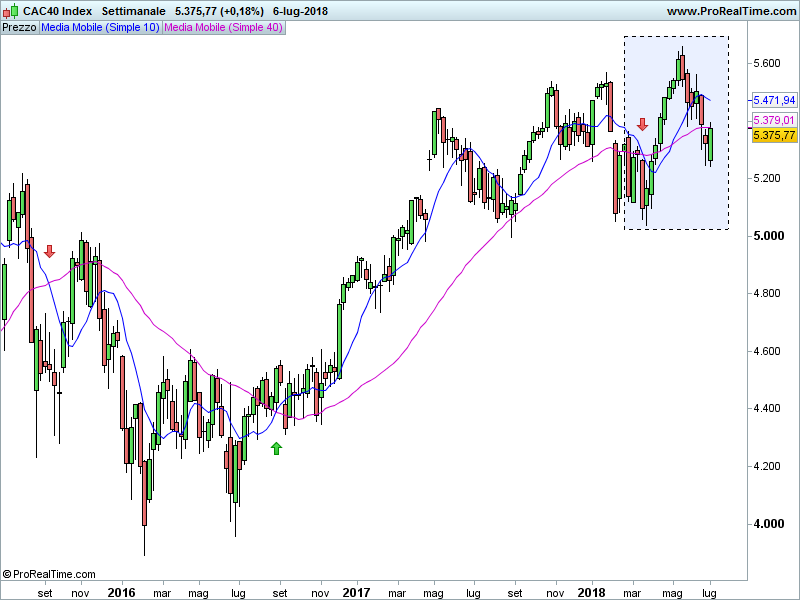Viewport: 800px width, 600px height.
Task: Click the 4.800 price axis label
Action: click(767, 293)
